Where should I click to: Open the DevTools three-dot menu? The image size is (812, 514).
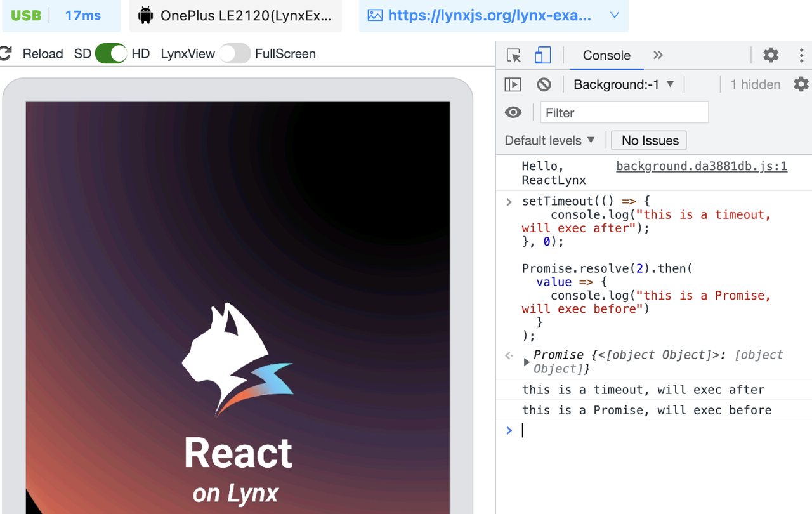point(802,55)
